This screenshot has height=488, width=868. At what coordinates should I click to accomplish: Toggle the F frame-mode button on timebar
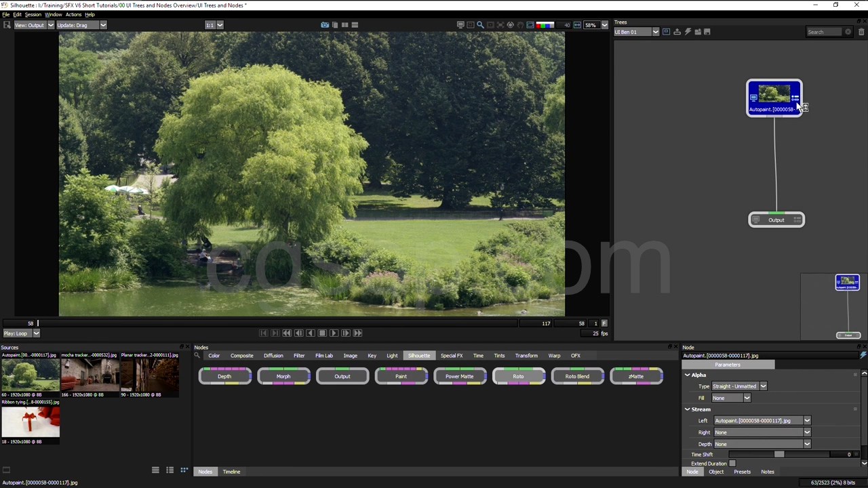point(604,323)
